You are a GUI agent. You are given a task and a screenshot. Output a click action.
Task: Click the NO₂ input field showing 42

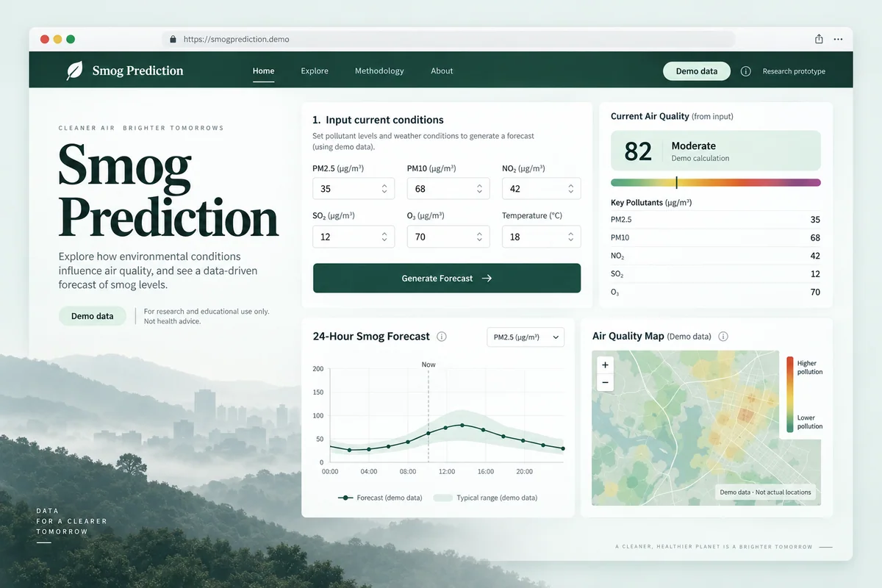[542, 189]
